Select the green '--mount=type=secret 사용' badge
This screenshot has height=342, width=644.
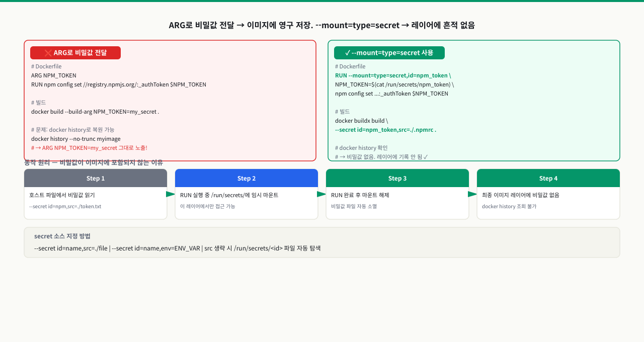(389, 53)
